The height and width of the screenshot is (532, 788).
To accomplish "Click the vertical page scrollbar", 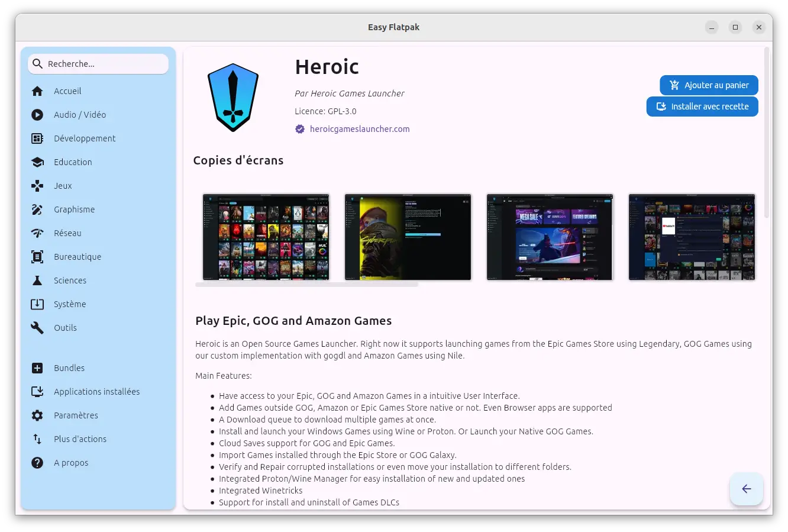I will pos(767,133).
